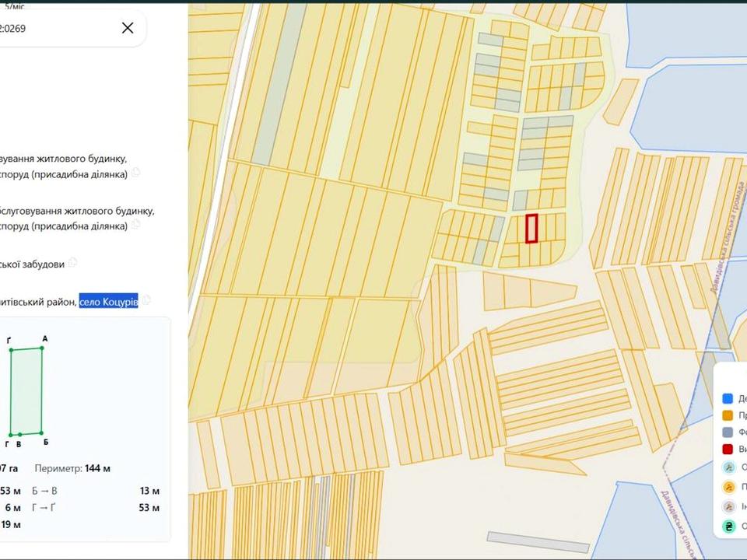This screenshot has width=747, height=560.
Task: Click the blue legend swatch
Action: [x=728, y=398]
